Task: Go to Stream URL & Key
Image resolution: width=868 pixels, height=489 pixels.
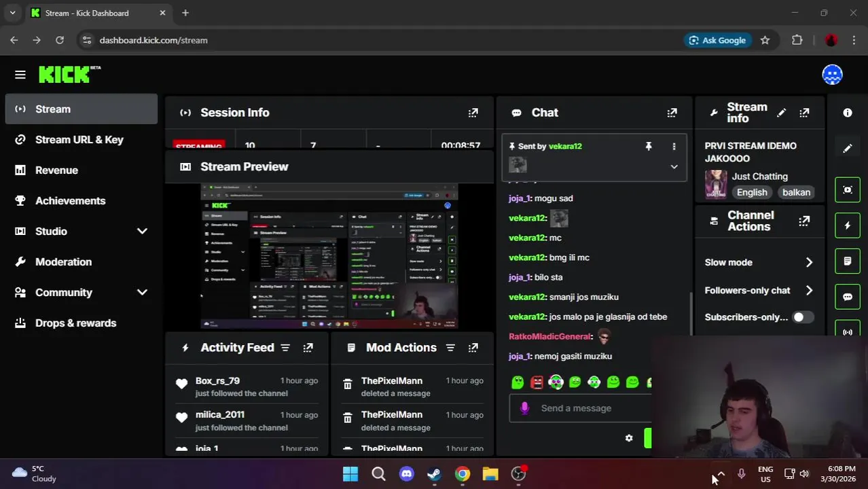Action: click(82, 139)
